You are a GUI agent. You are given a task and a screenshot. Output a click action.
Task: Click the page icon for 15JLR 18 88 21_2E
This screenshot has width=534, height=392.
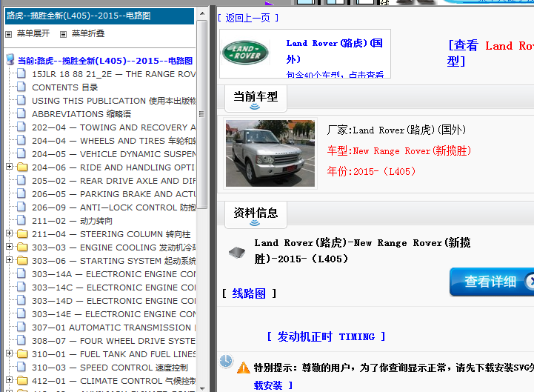click(21, 73)
